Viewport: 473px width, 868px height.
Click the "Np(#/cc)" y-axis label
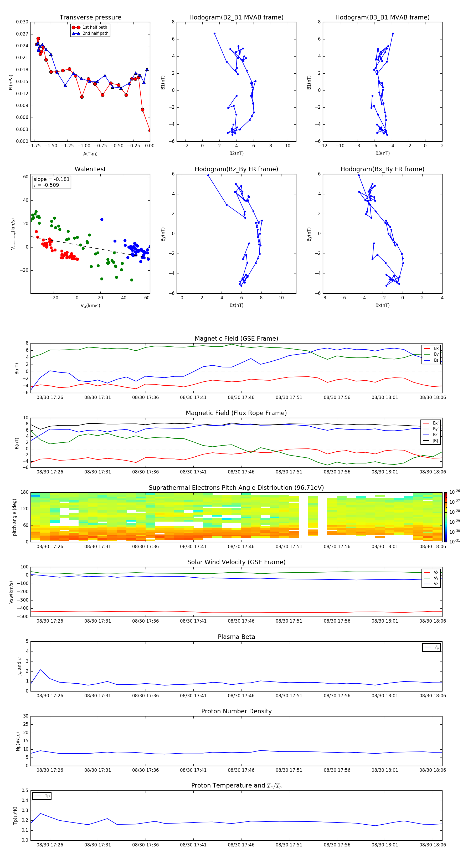click(18, 741)
